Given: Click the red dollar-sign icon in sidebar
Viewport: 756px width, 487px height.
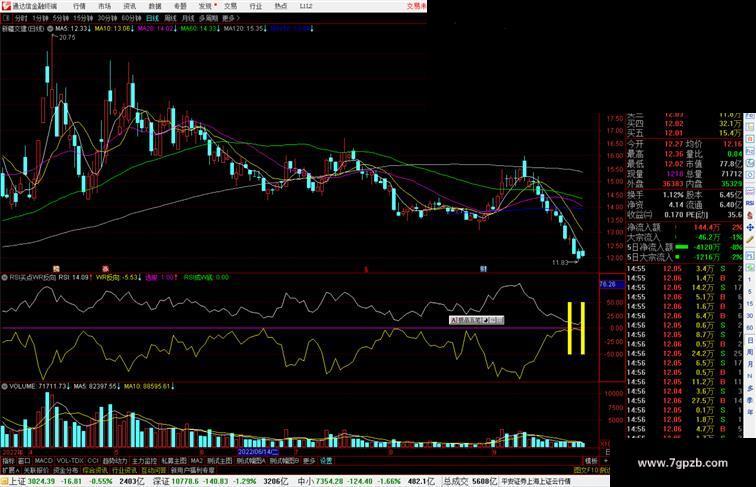Looking at the screenshot, I should [750, 216].
